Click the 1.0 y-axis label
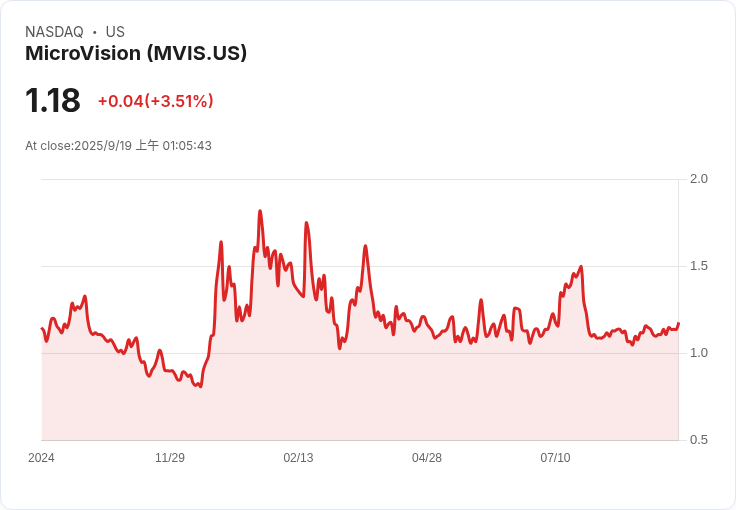 coord(698,353)
